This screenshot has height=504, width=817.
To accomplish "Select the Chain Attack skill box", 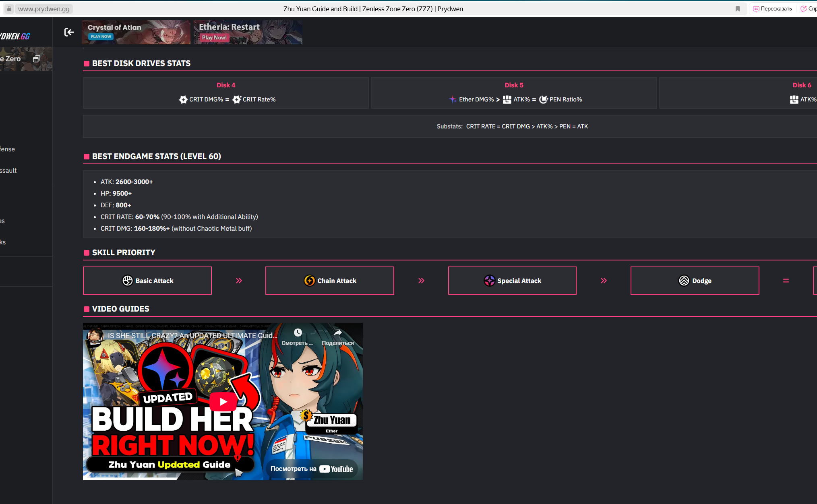I will (330, 281).
